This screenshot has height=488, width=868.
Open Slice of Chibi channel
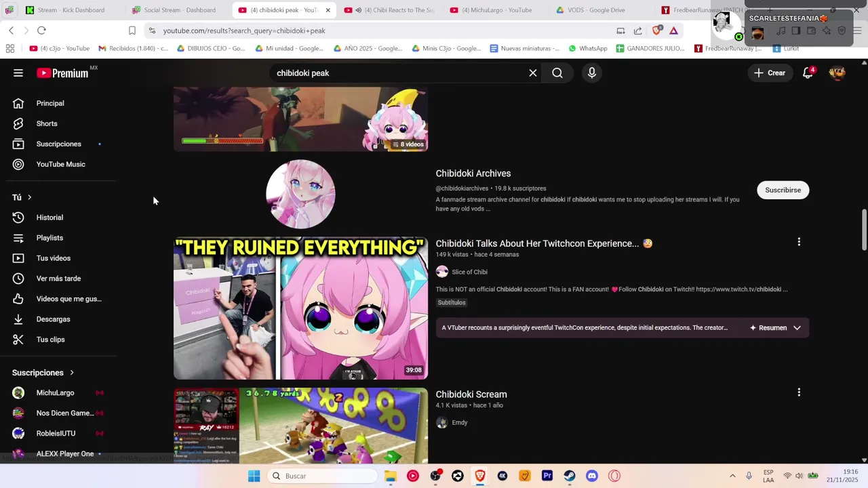pyautogui.click(x=469, y=272)
